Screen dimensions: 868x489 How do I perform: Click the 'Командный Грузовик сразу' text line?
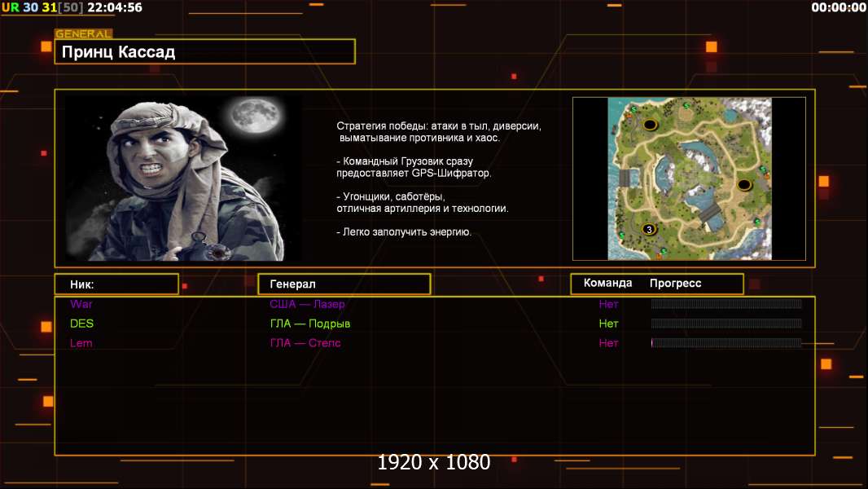tap(405, 161)
